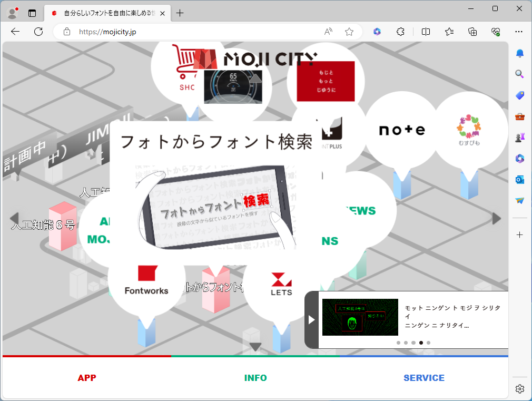532x401 pixels.
Task: Toggle split screen view in the toolbar
Action: [x=425, y=32]
